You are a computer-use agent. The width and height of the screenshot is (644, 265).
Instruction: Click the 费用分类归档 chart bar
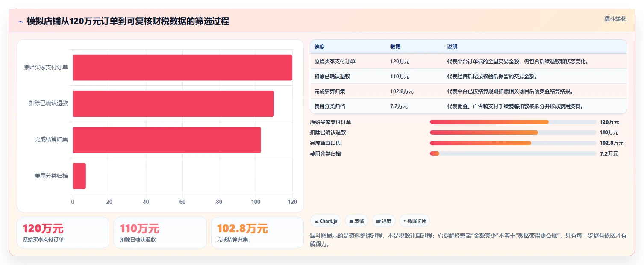coord(79,176)
